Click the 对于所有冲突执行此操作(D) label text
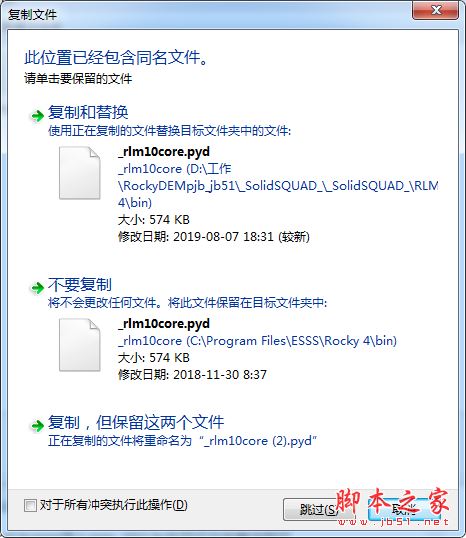This screenshot has width=466, height=538. point(114,505)
